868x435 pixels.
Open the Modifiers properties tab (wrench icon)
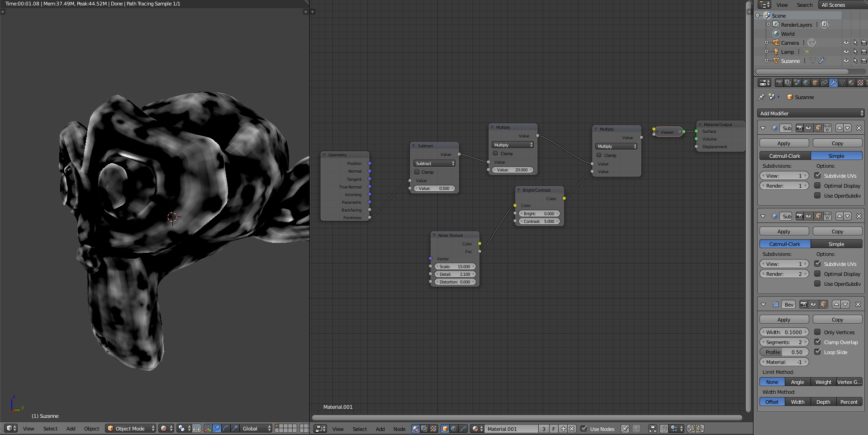(x=833, y=83)
